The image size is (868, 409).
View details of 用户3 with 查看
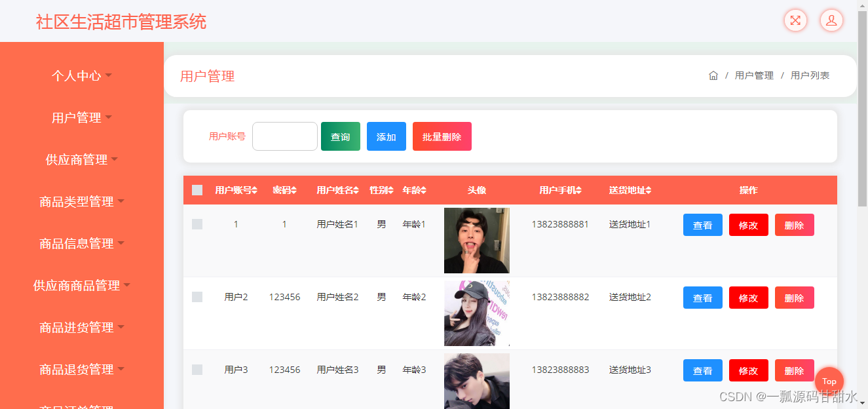(x=703, y=370)
